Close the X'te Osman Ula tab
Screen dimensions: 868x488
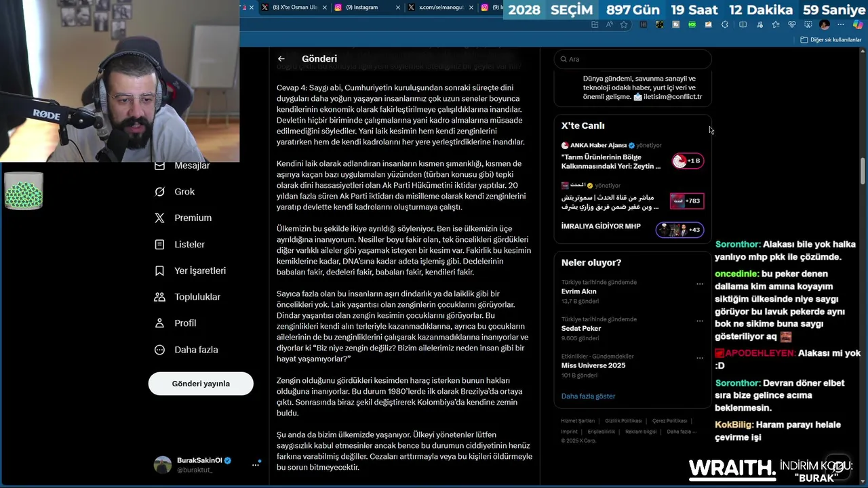pyautogui.click(x=325, y=7)
